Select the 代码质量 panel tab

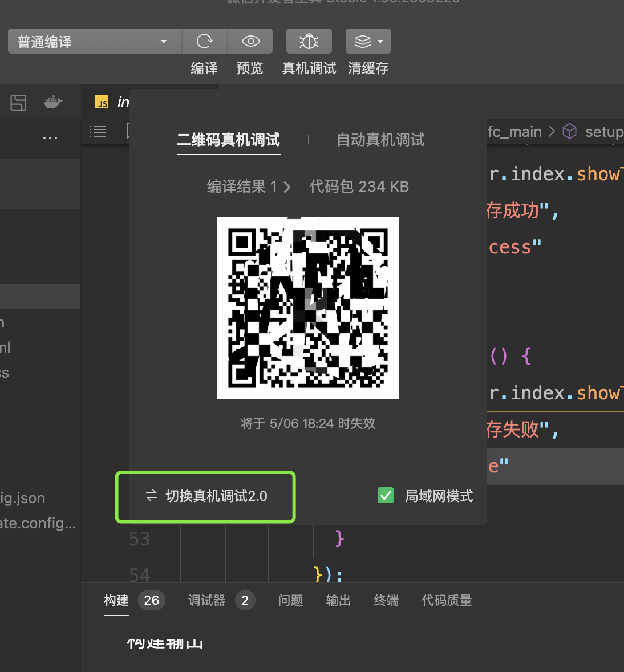coord(447,600)
